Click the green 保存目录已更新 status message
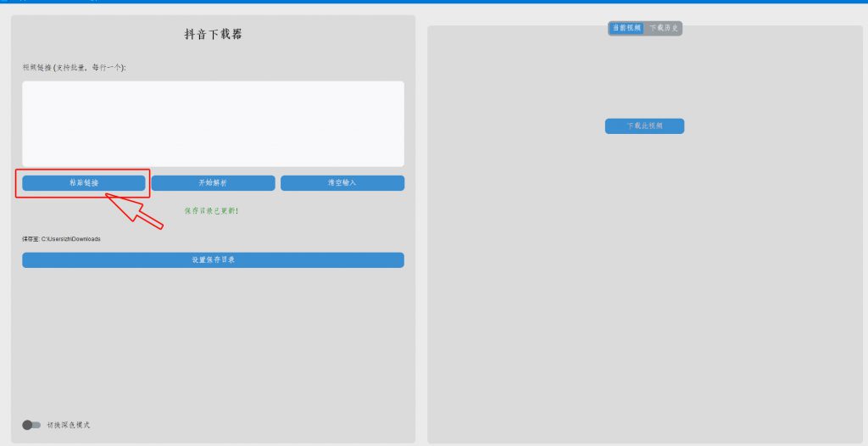This screenshot has height=446, width=868. tap(211, 210)
